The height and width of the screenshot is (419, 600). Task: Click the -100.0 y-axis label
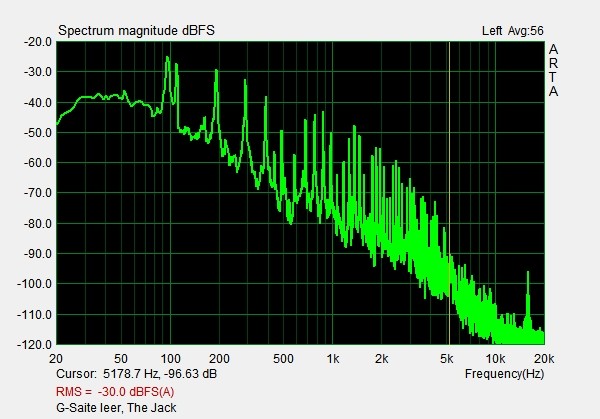(34, 284)
